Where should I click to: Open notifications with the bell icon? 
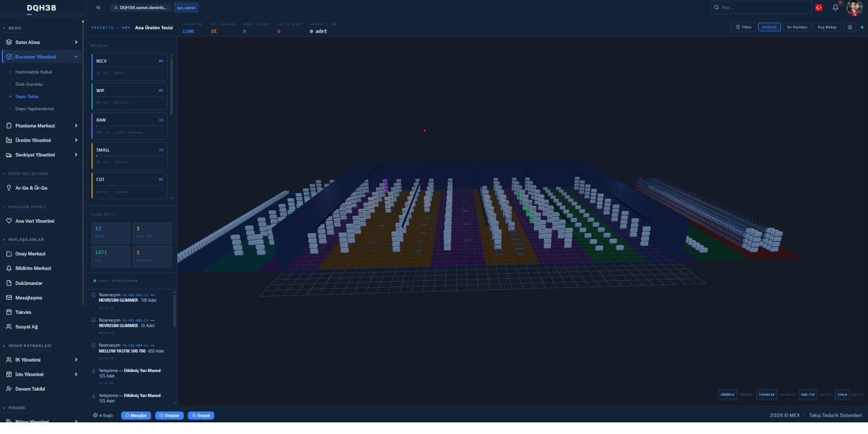pos(835,8)
